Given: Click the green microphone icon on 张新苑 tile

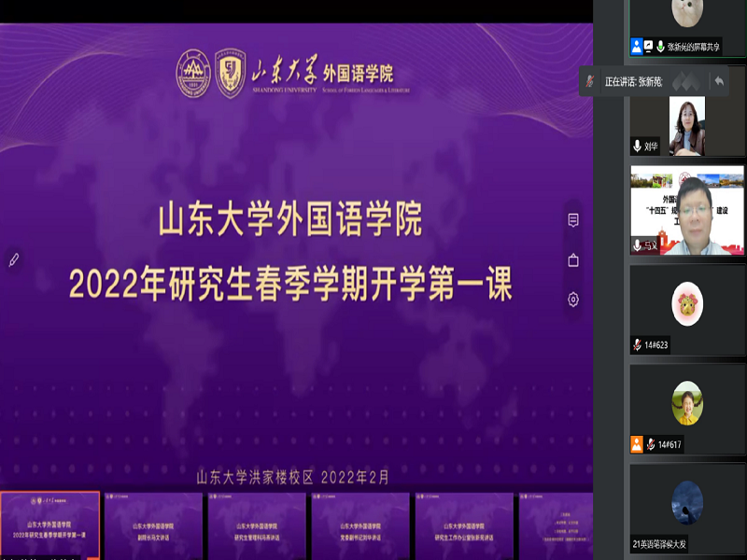Looking at the screenshot, I should (660, 46).
